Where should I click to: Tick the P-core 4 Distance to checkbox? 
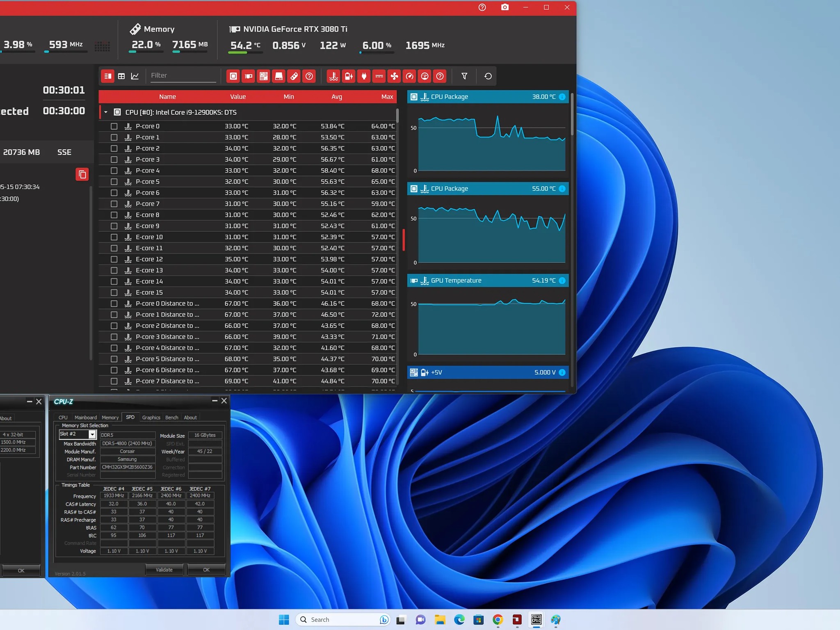(x=114, y=348)
